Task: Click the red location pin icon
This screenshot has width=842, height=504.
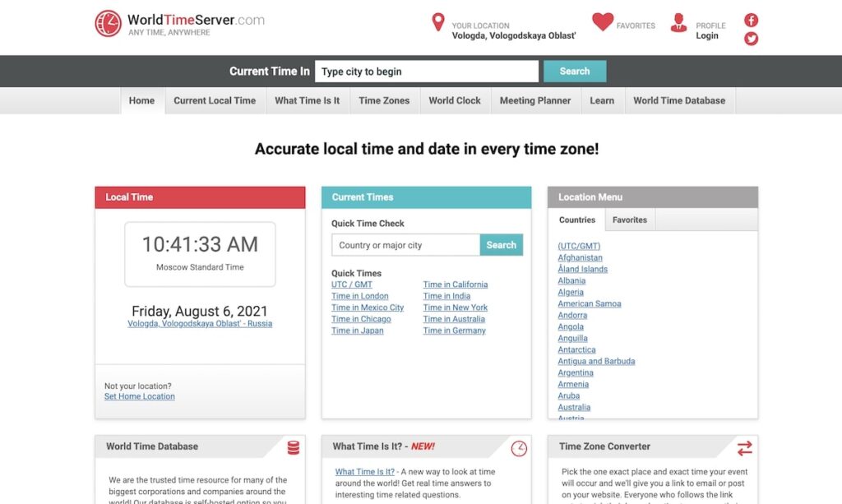Action: [x=438, y=22]
